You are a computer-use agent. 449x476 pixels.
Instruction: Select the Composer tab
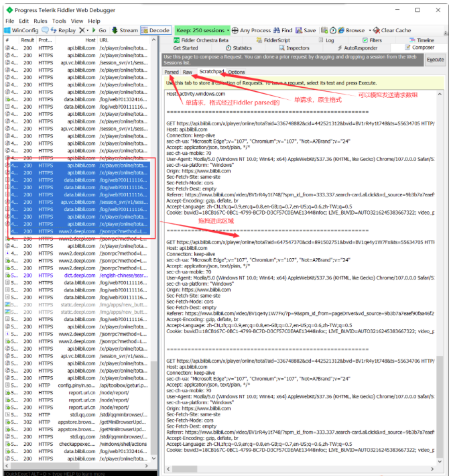(x=420, y=48)
